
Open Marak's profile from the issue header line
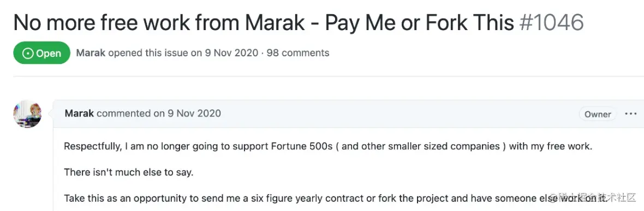click(91, 53)
